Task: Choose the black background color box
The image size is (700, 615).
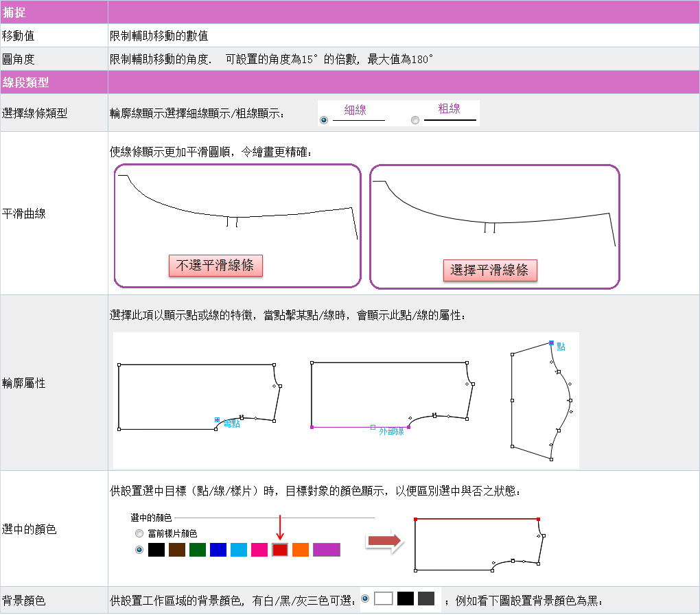Action: [x=406, y=599]
